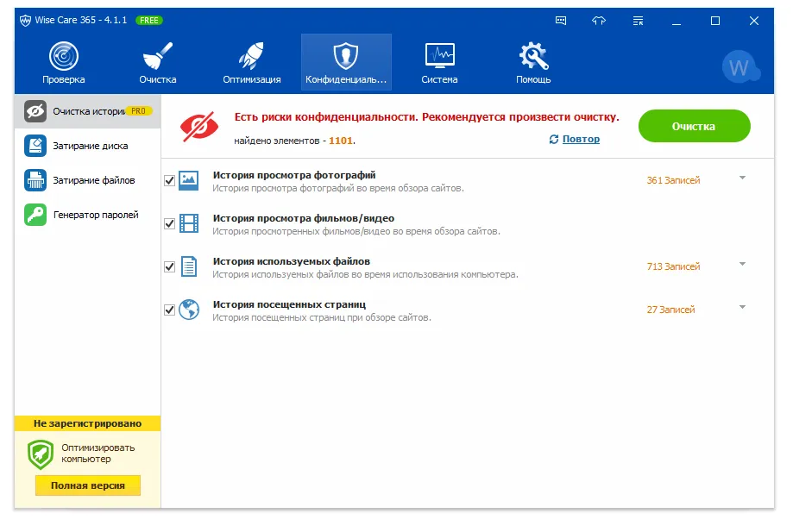Click the Wise Care 365 - 4.1.1 title text
The image size is (793, 532).
81,20
